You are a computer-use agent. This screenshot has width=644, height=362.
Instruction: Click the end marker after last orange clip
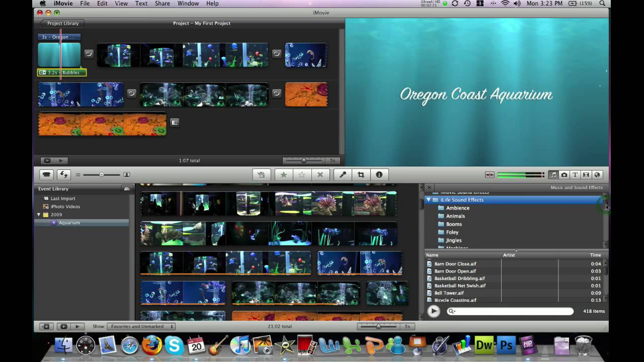click(x=174, y=122)
